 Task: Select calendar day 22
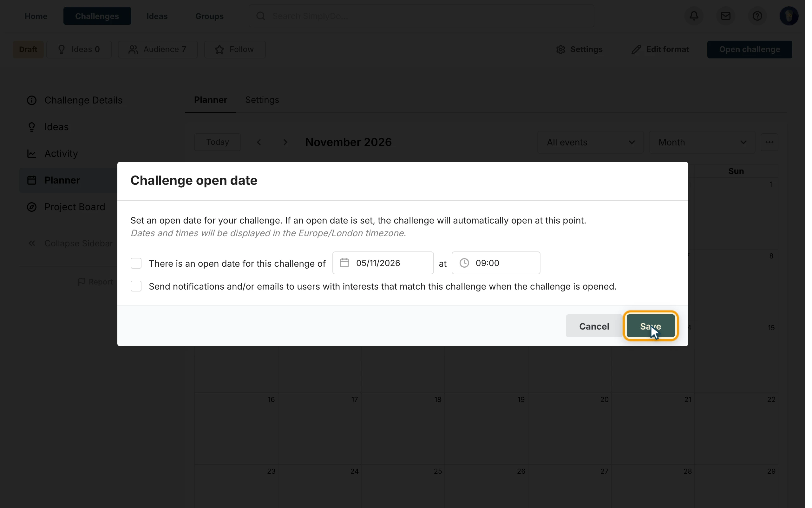(x=736, y=428)
